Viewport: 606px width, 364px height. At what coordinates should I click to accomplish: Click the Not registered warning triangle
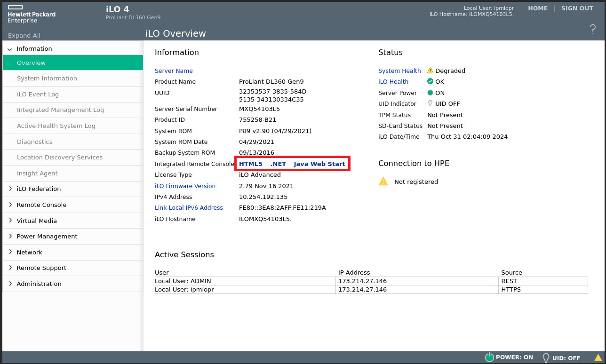point(383,182)
